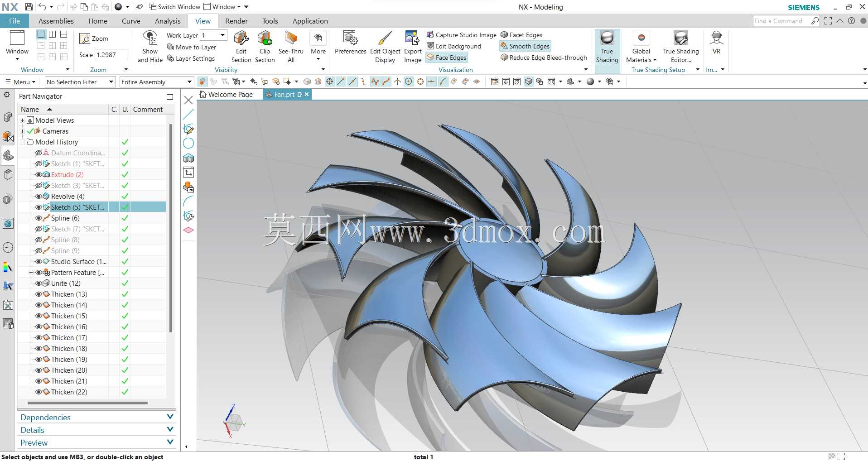
Task: Click the navigator vertical scrollbar
Action: coord(171,228)
